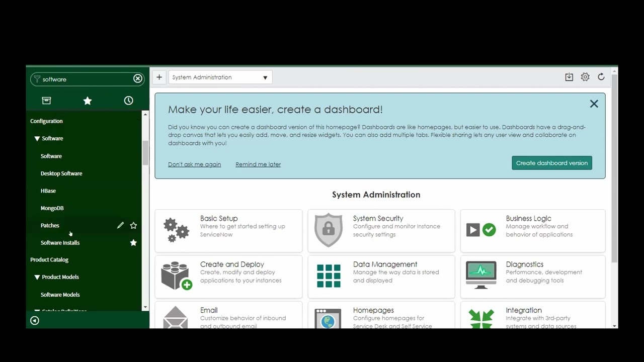This screenshot has width=644, height=362.
Task: Add Patches to favorites with the star
Action: (x=133, y=226)
